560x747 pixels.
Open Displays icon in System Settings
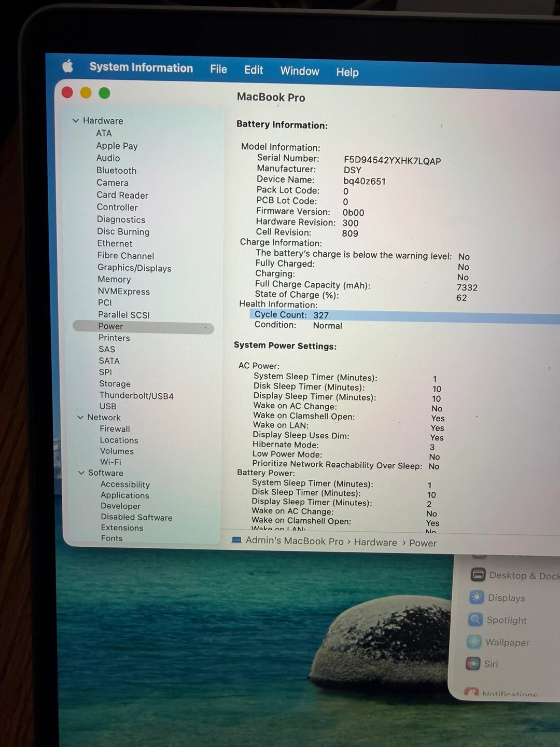(x=477, y=597)
